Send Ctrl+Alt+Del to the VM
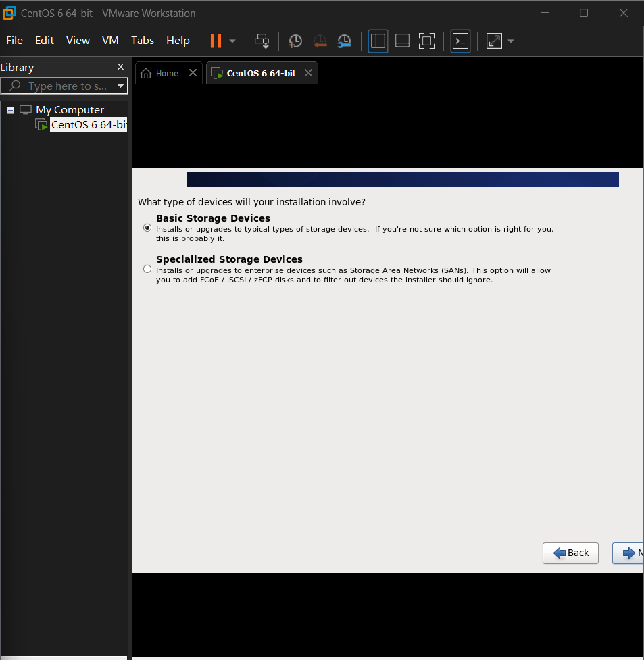The height and width of the screenshot is (660, 644). tap(262, 41)
